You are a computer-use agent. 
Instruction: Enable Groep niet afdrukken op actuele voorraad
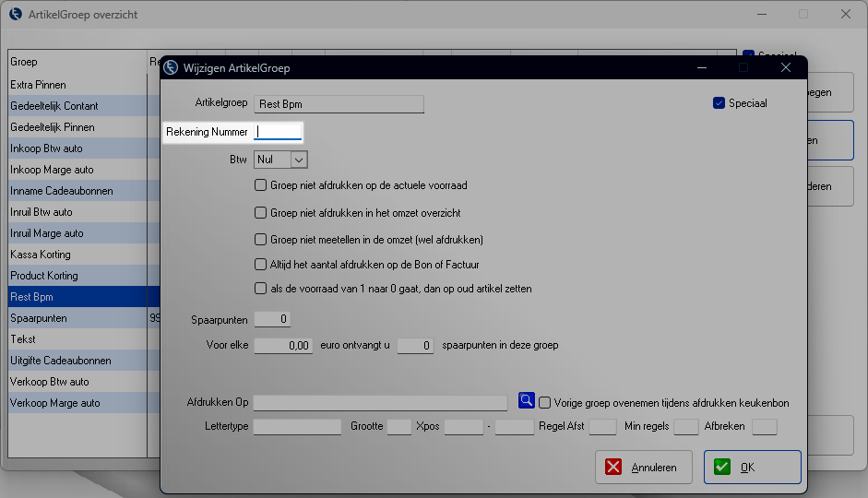pos(261,185)
